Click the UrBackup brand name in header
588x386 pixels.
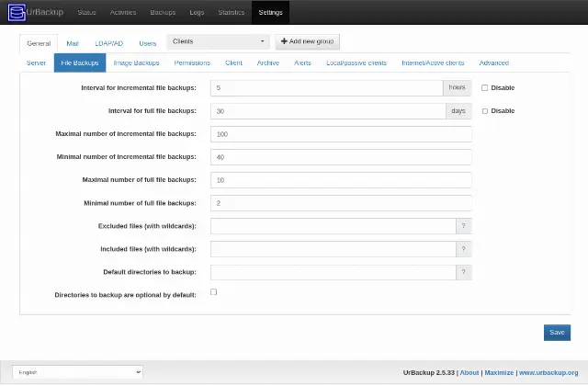45,12
